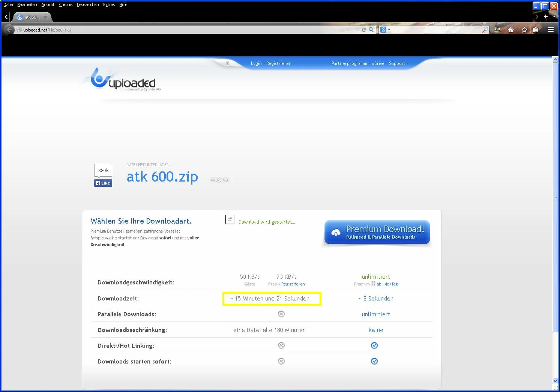Click the Premium Download button

tap(376, 232)
